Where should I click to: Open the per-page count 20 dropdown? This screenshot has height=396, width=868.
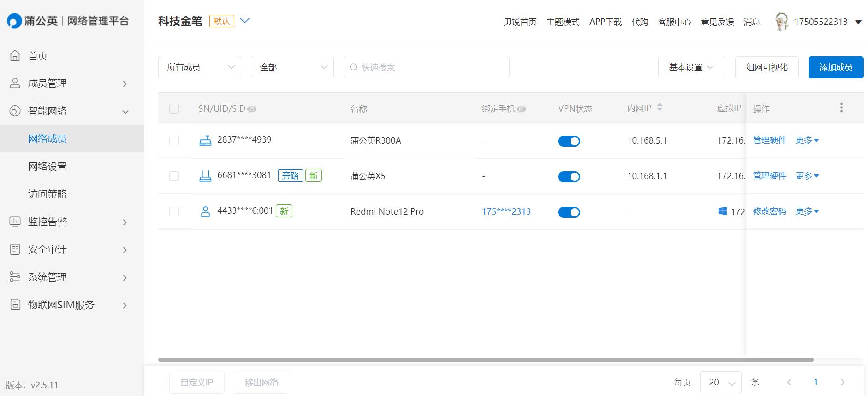(721, 382)
